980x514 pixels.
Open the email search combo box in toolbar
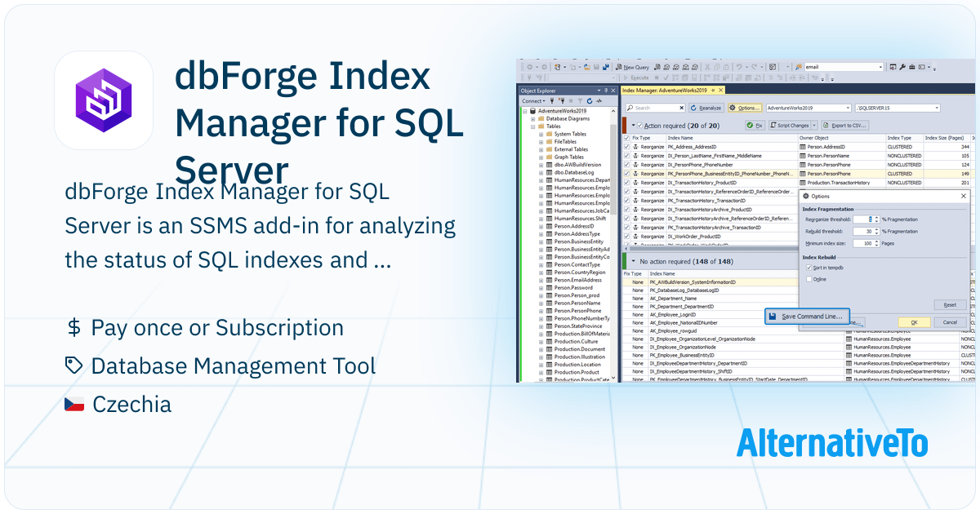click(x=880, y=67)
